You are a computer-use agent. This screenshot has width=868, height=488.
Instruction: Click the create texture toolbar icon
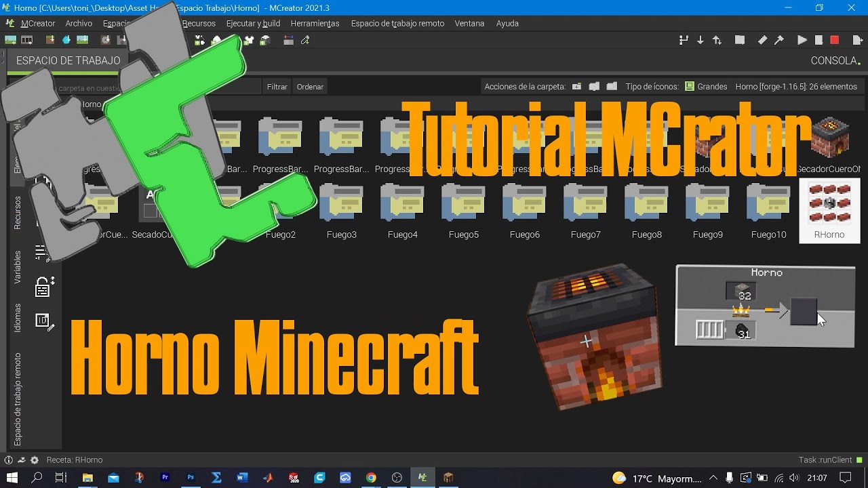click(x=11, y=40)
